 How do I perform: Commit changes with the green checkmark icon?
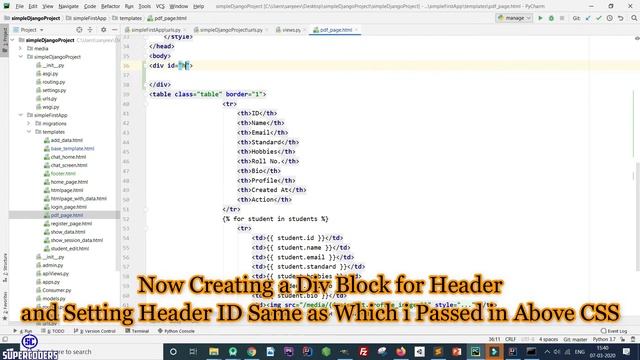pos(599,18)
